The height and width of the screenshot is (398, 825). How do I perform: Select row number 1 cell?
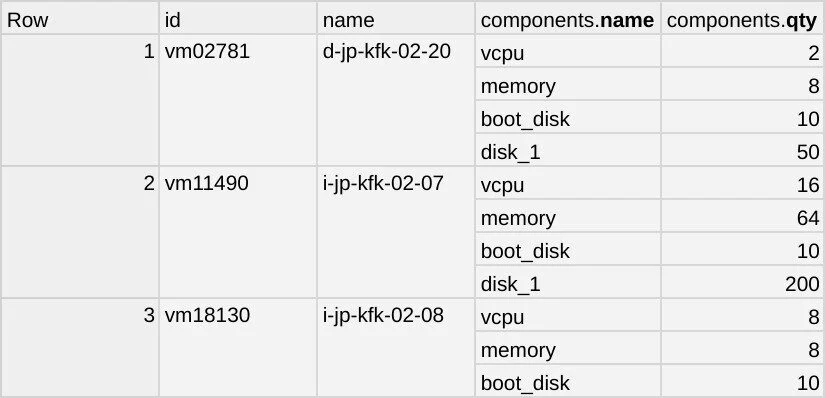(79, 100)
